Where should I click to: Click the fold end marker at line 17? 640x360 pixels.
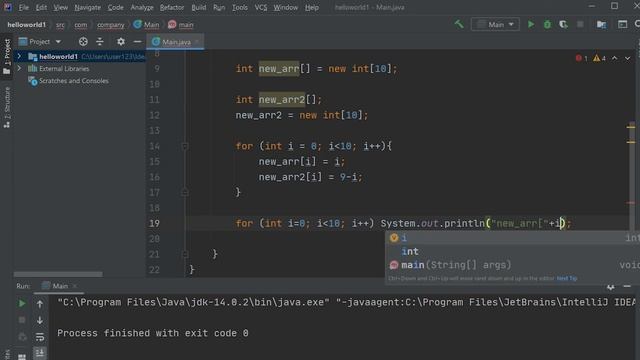[185, 192]
